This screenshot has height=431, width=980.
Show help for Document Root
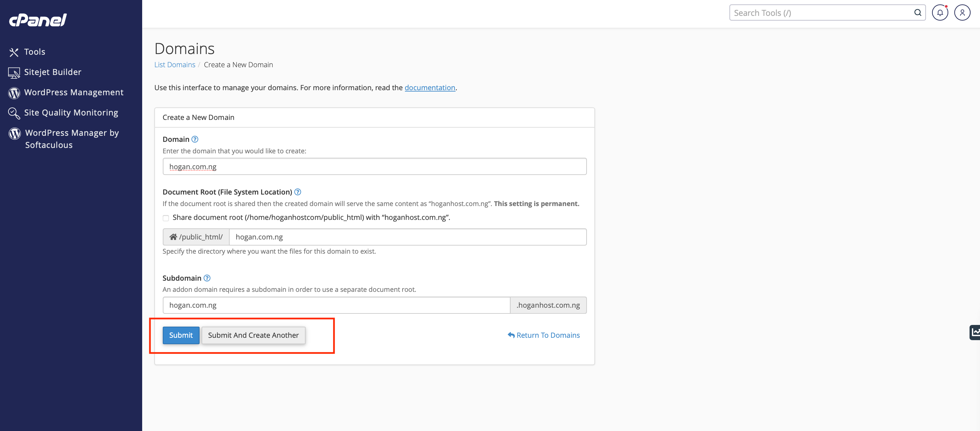coord(298,192)
